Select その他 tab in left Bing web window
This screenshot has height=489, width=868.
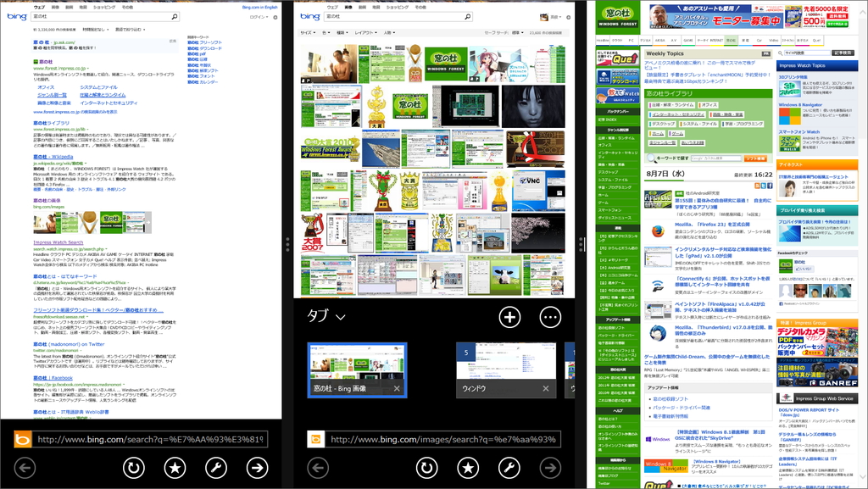127,7
